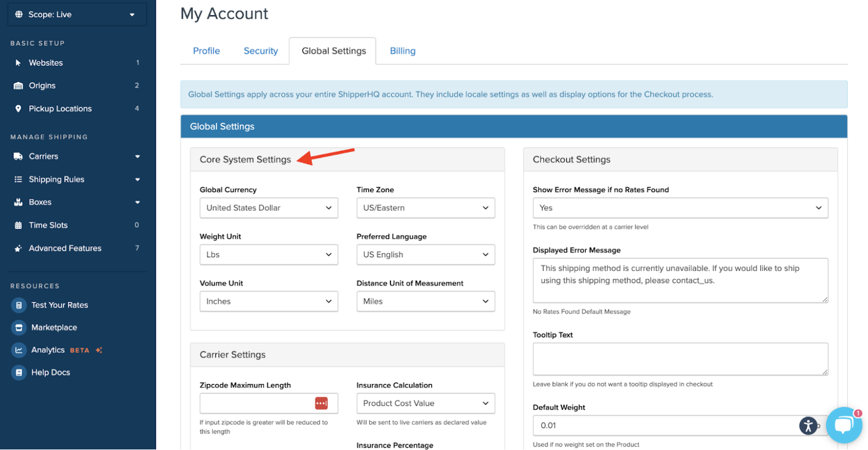Open the Global Currency dropdown

tap(268, 208)
